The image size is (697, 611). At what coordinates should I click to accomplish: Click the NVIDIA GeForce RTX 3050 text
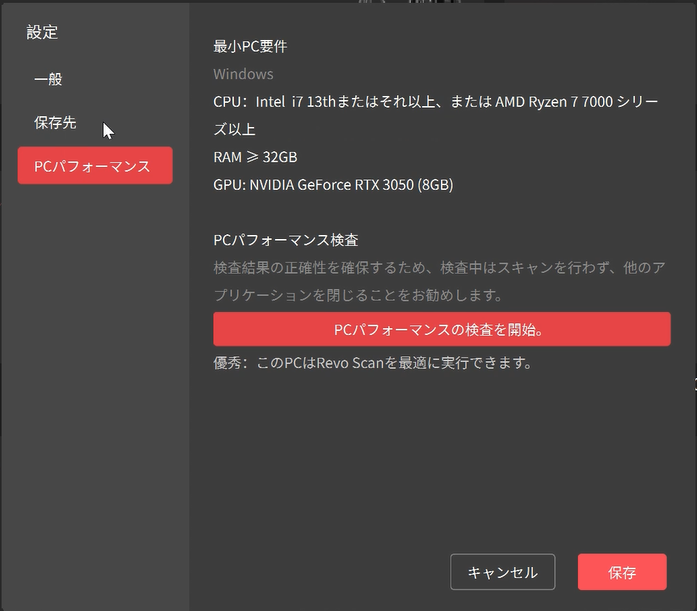pos(332,185)
